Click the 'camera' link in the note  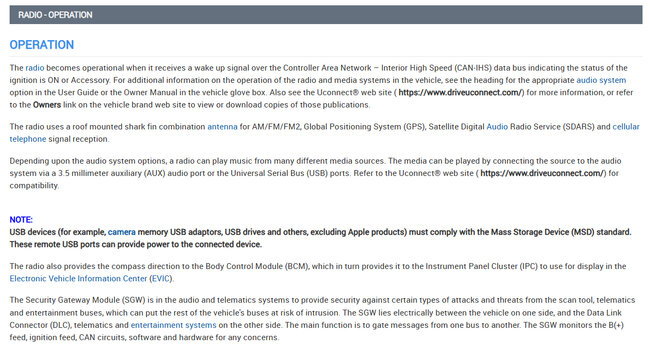coord(121,232)
